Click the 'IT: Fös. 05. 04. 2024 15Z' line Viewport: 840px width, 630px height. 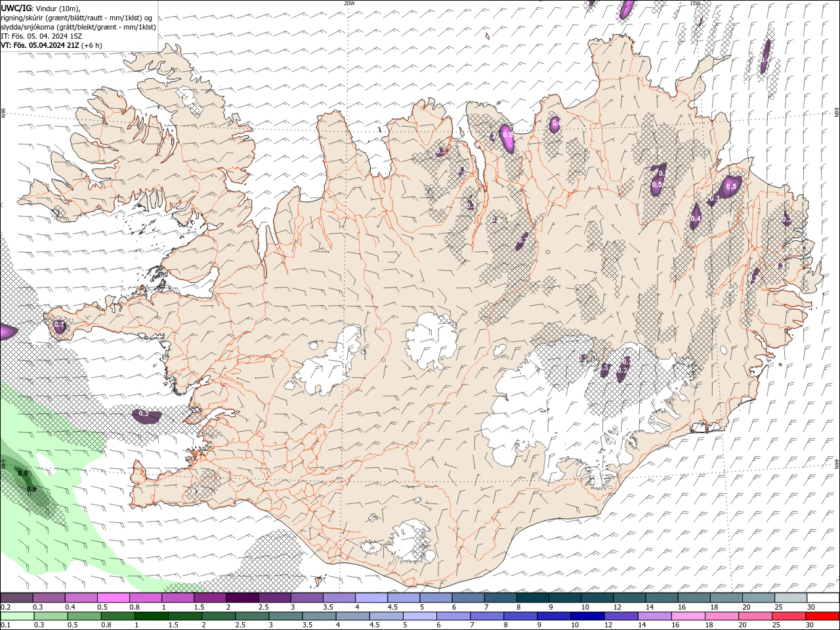coord(42,36)
